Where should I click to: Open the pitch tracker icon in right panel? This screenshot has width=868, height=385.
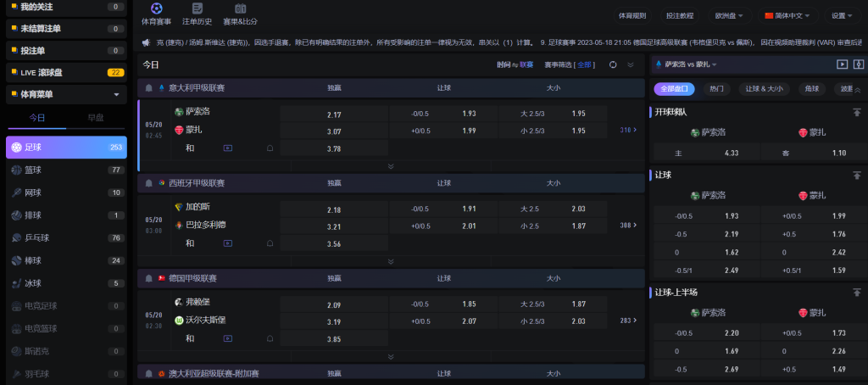click(x=858, y=64)
